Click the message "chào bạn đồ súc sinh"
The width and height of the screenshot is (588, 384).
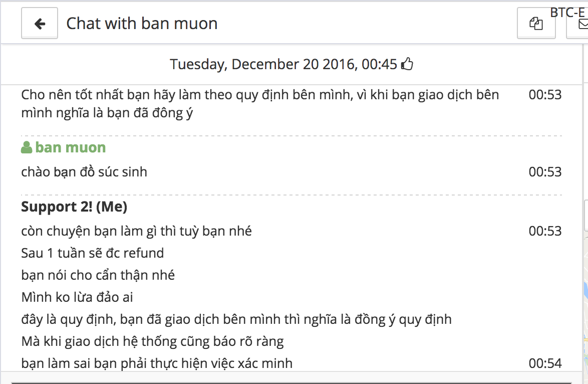pyautogui.click(x=84, y=172)
